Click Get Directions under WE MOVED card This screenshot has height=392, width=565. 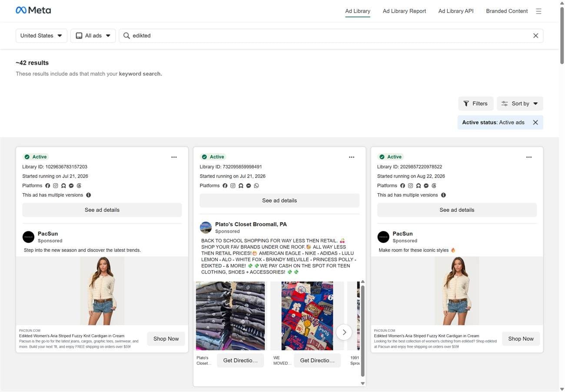[x=317, y=361]
